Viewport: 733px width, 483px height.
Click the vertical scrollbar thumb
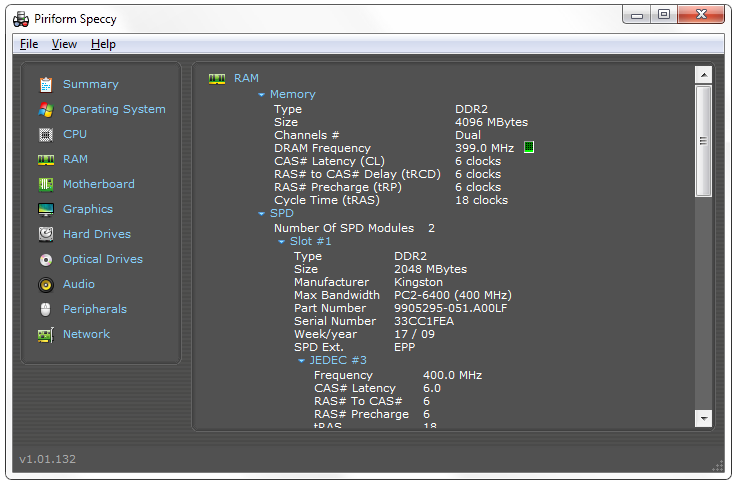[703, 141]
